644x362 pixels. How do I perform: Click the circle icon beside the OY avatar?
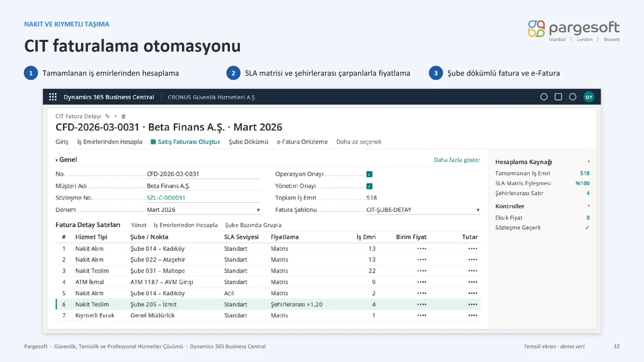573,97
